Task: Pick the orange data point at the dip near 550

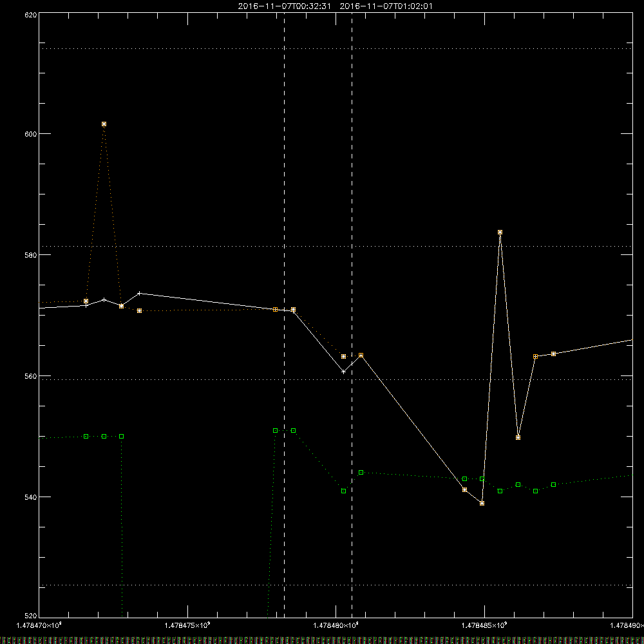Action: (x=518, y=437)
